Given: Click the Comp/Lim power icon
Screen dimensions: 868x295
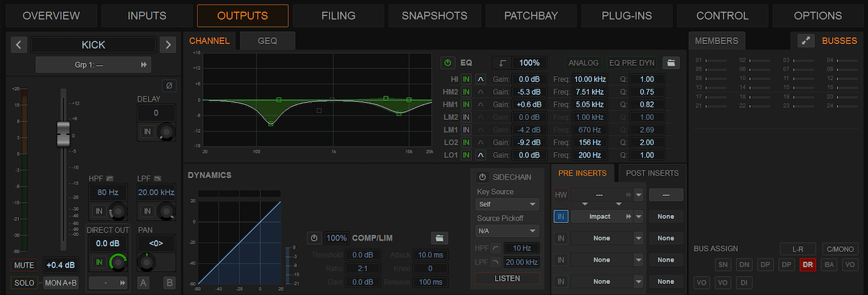Looking at the screenshot, I should pyautogui.click(x=314, y=238).
